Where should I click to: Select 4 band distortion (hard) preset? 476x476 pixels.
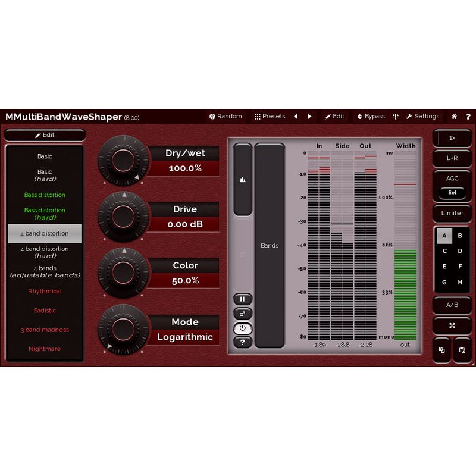[x=45, y=252]
